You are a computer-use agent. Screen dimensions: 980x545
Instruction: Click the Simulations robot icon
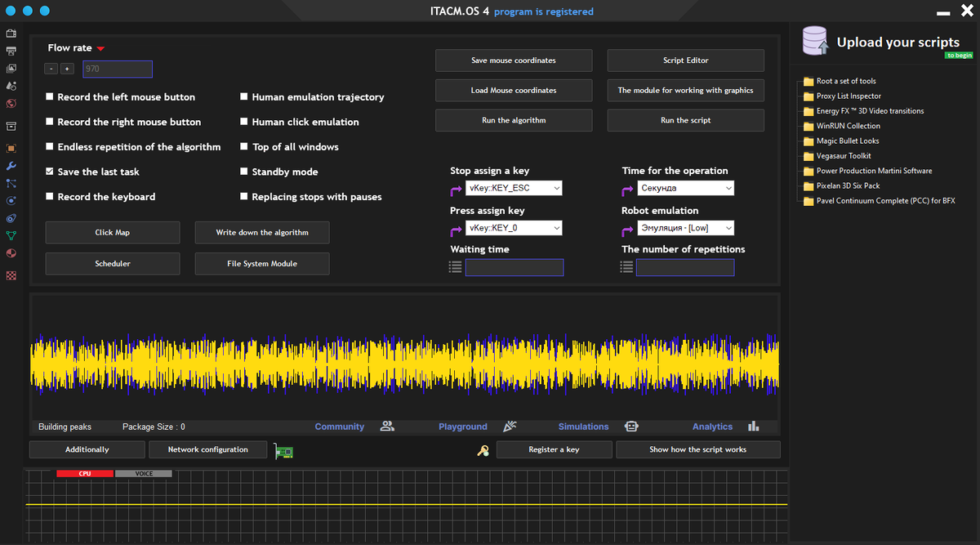pos(631,427)
